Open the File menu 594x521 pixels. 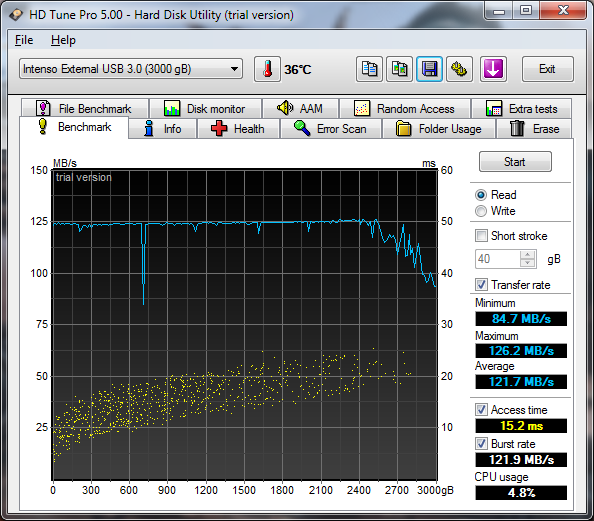point(24,40)
